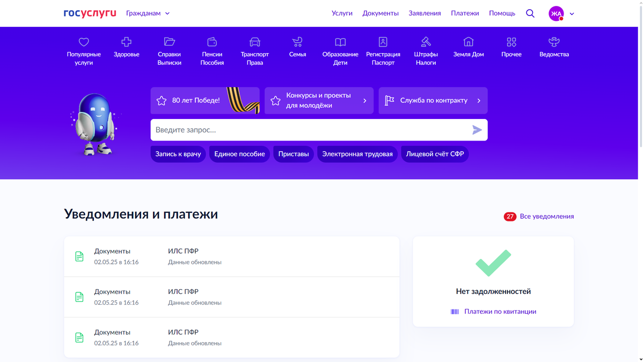Click the Запись к врачу chip
The image size is (644, 362).
[178, 154]
